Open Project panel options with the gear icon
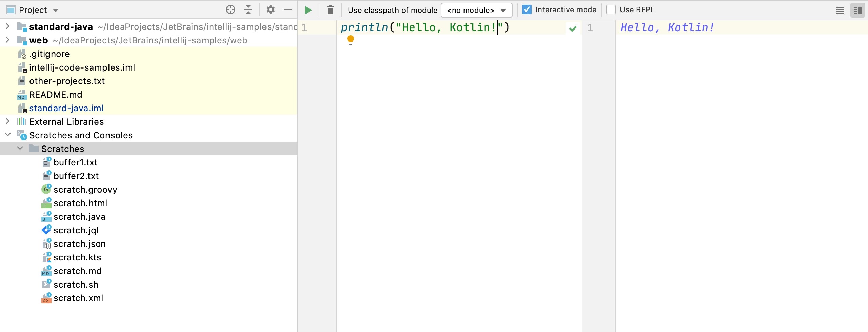Viewport: 868px width, 332px height. coord(270,10)
